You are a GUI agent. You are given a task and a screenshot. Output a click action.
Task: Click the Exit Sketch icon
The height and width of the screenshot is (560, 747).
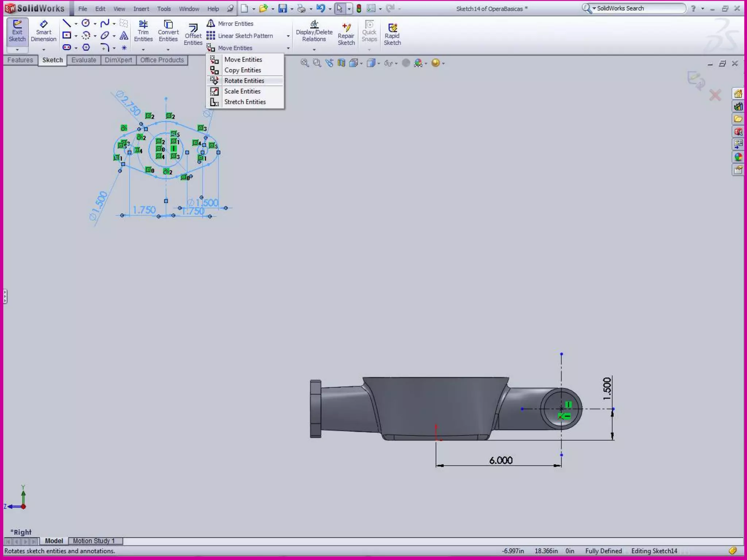pos(17,25)
